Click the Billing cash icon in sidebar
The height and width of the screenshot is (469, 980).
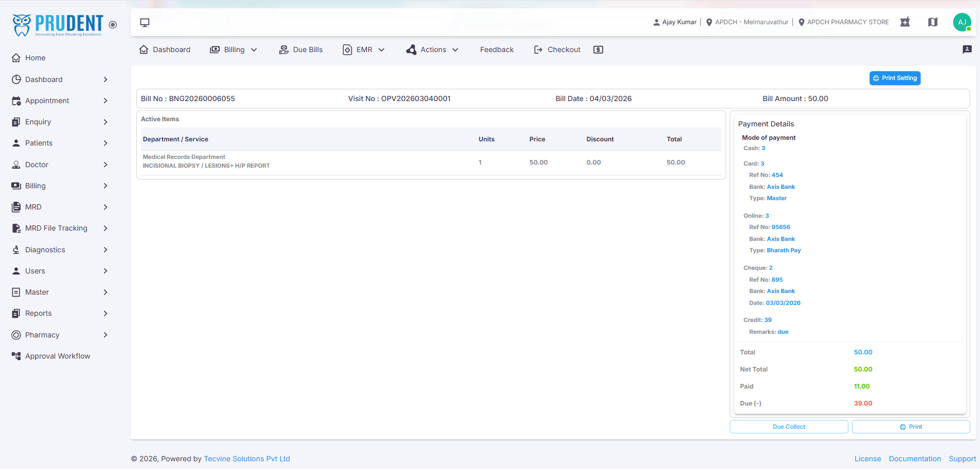[x=17, y=186]
